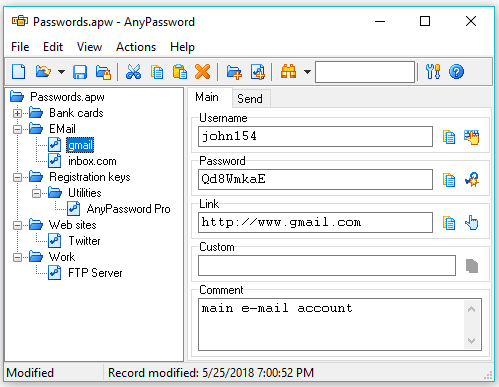The image size is (499, 387).
Task: Click the Link field with gmail URL
Action: (x=315, y=222)
